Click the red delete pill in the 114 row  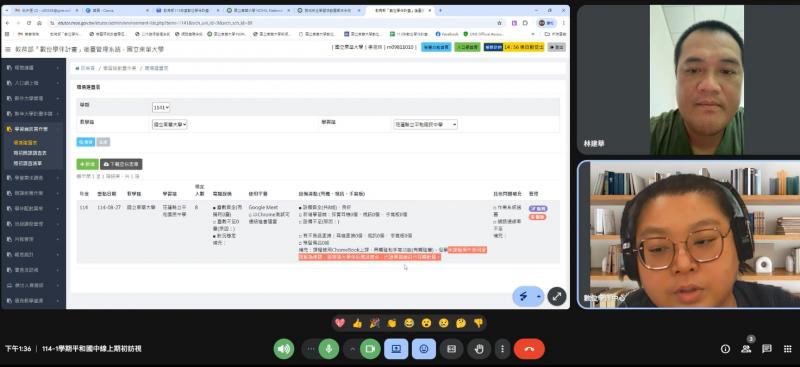coord(537,217)
